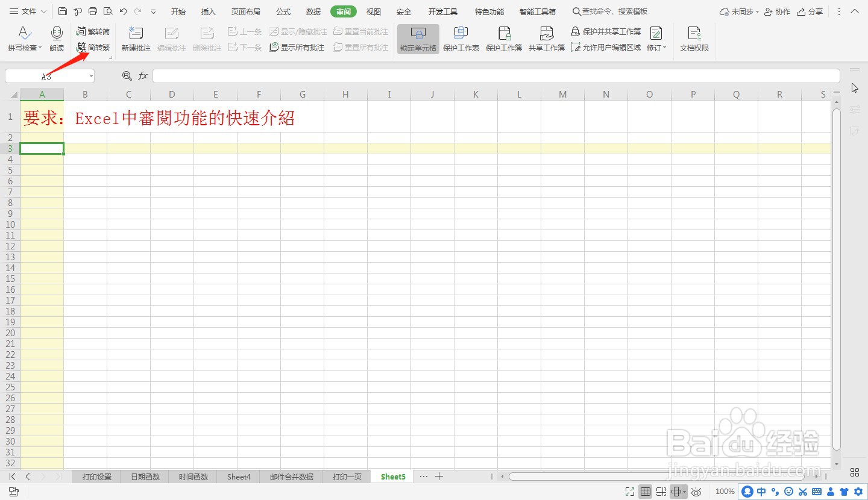Click 保护并共享工作簿
The height and width of the screenshot is (500, 868).
[x=606, y=31]
